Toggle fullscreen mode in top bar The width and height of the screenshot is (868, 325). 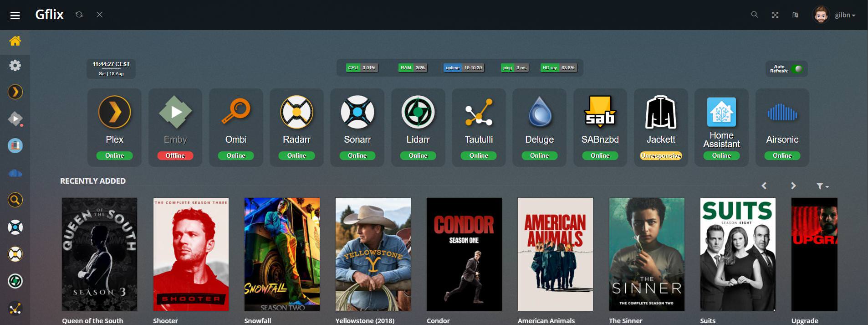775,15
